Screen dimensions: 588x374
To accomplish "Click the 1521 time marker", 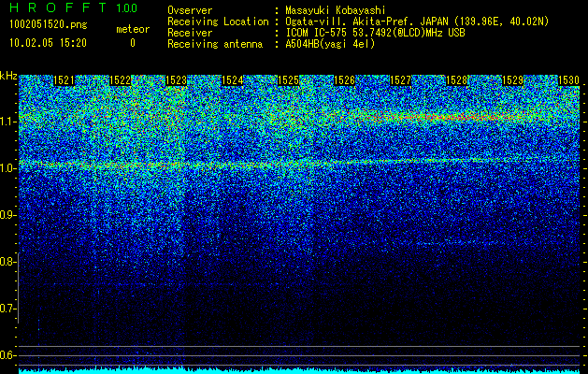I will [x=65, y=80].
